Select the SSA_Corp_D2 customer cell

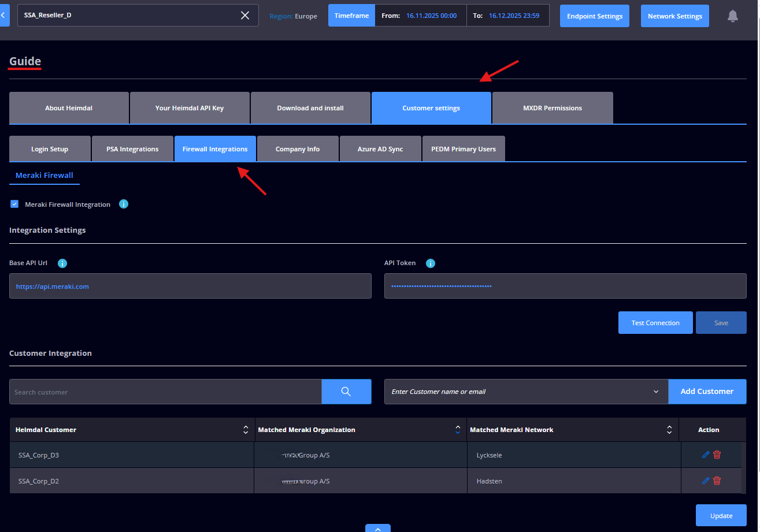tap(132, 481)
